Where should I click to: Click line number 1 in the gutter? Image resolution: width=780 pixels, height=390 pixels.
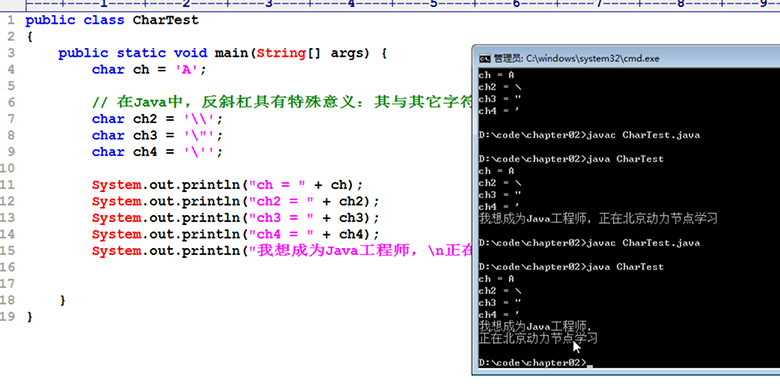pos(11,20)
